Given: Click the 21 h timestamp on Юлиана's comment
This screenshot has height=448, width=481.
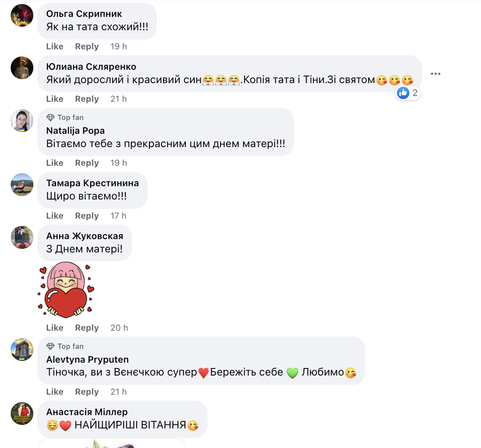Looking at the screenshot, I should point(118,99).
